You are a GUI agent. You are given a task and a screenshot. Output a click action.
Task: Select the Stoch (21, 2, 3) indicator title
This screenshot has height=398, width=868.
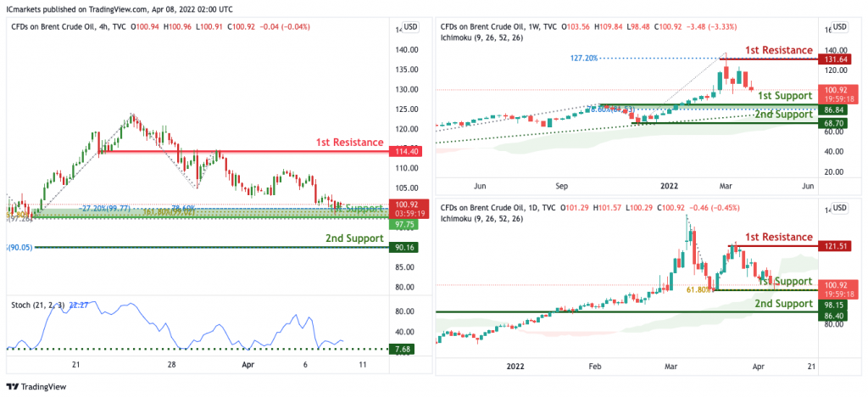point(38,305)
